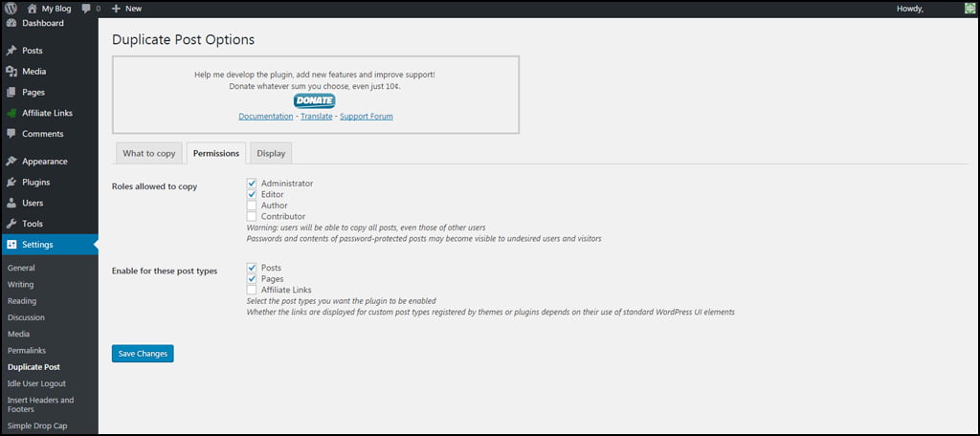Click the Enable for these post types label
The height and width of the screenshot is (436, 980).
pos(165,272)
